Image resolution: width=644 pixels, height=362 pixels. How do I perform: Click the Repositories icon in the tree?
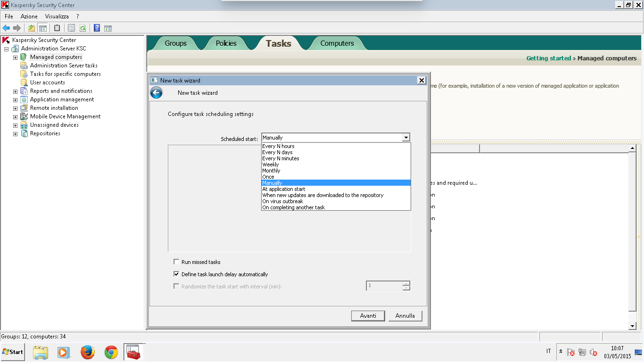click(24, 133)
